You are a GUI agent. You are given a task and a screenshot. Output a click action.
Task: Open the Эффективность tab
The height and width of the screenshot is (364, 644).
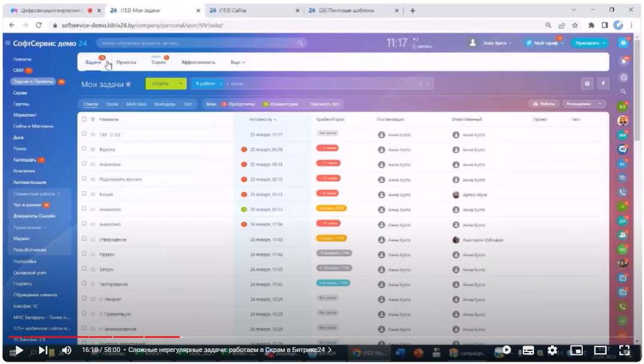198,62
